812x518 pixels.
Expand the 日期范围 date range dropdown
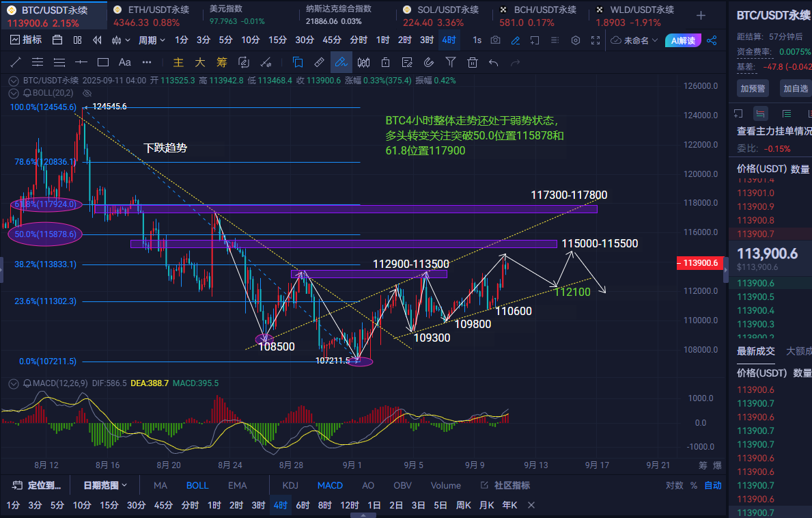105,485
